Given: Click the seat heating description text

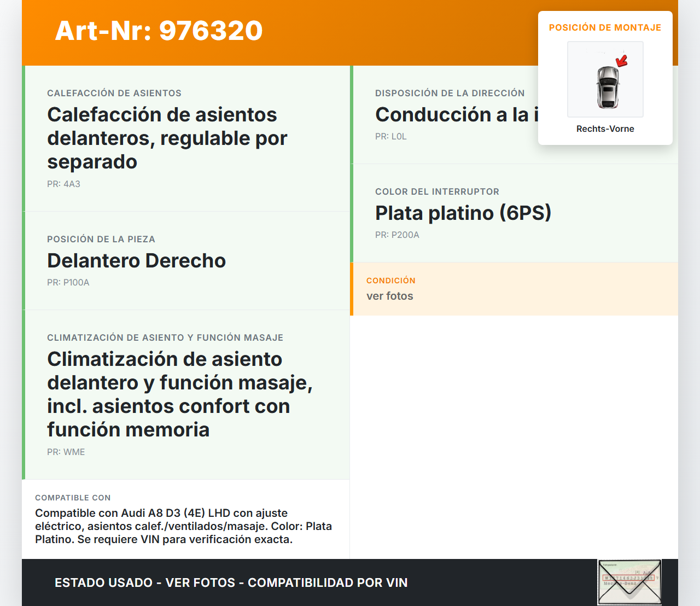Looking at the screenshot, I should pos(167,138).
